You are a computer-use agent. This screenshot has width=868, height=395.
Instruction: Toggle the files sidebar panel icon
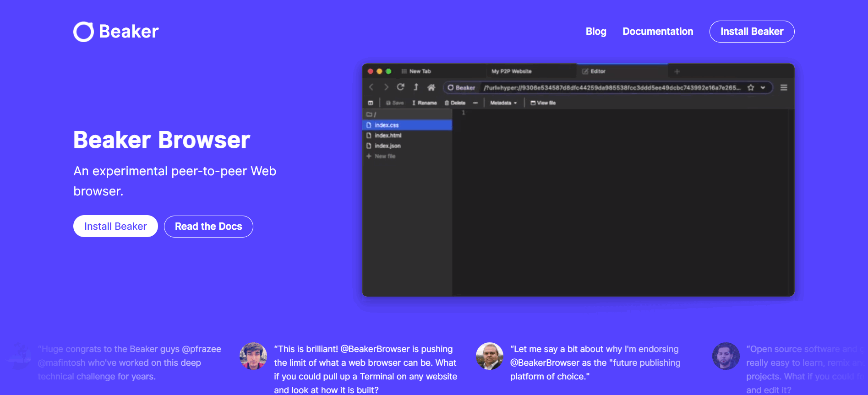pos(371,103)
